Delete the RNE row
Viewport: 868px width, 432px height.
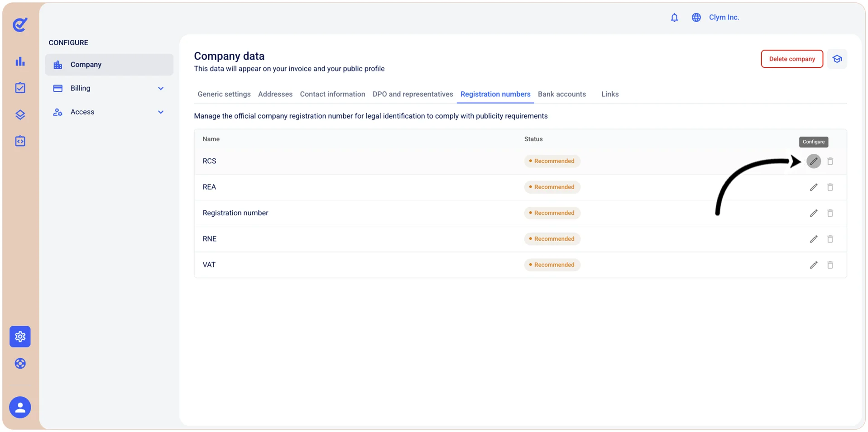830,239
